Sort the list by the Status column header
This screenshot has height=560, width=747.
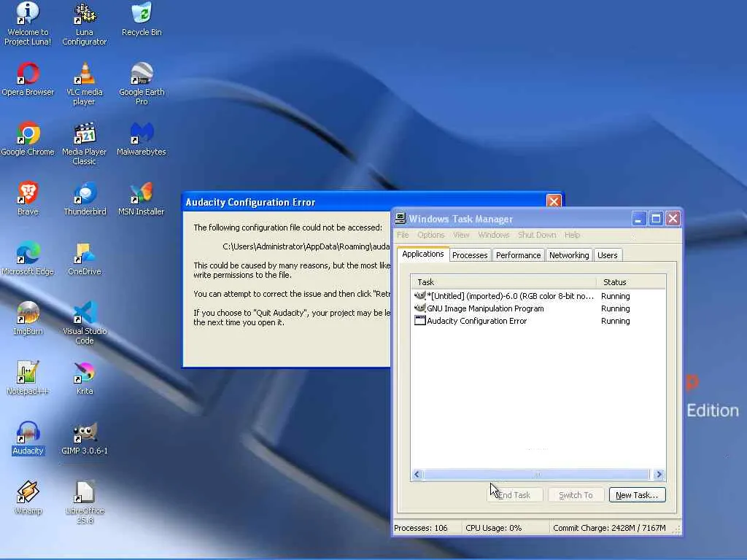[631, 282]
